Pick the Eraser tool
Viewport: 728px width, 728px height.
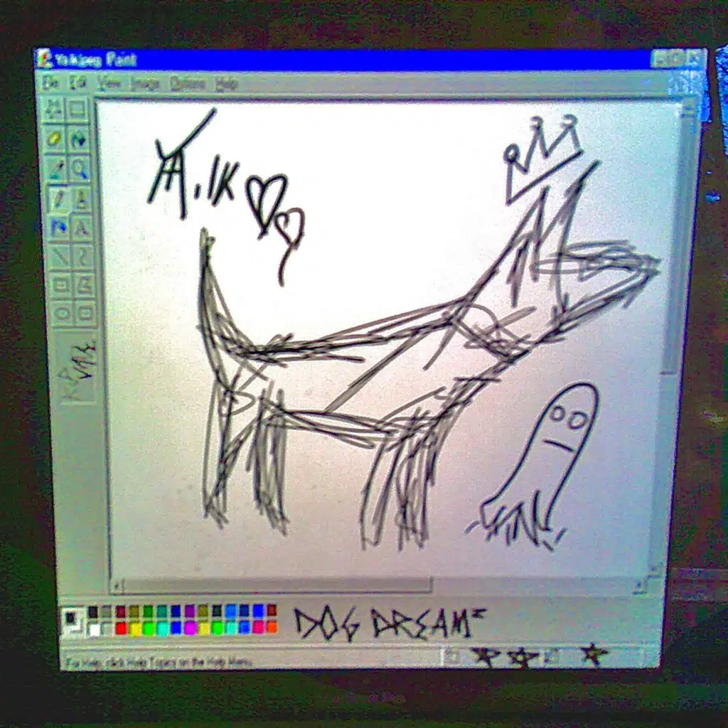55,138
